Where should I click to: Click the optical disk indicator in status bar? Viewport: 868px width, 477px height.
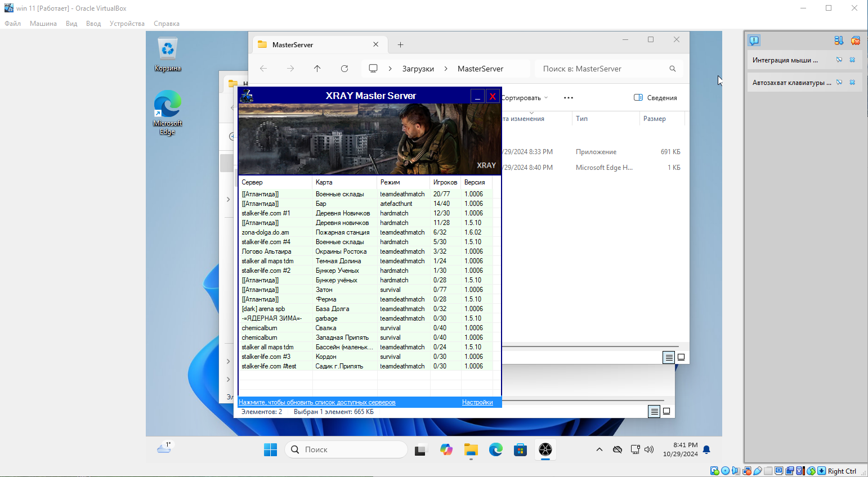(x=726, y=471)
